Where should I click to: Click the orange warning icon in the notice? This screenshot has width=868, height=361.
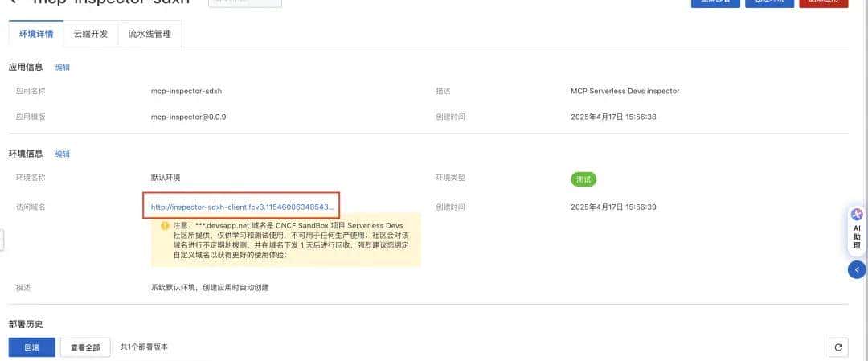click(165, 226)
